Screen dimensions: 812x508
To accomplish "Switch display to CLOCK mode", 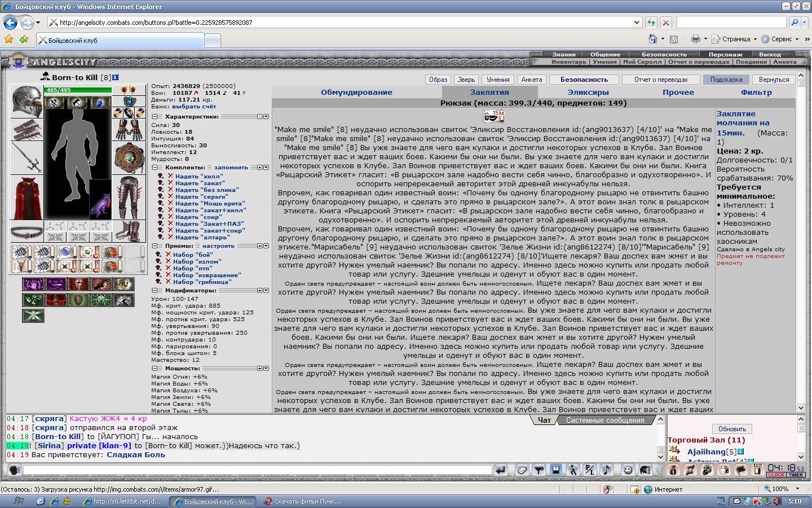I will pyautogui.click(x=776, y=475).
